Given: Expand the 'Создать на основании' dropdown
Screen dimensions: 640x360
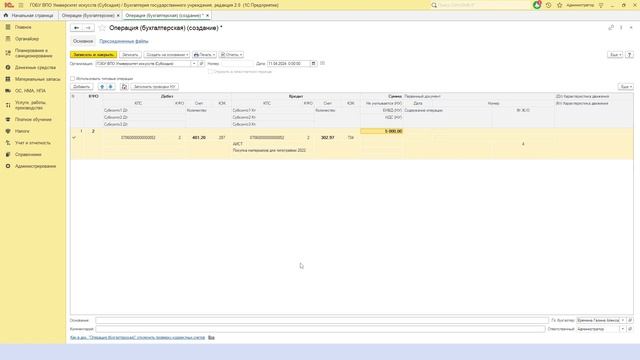Looking at the screenshot, I should (x=167, y=54).
